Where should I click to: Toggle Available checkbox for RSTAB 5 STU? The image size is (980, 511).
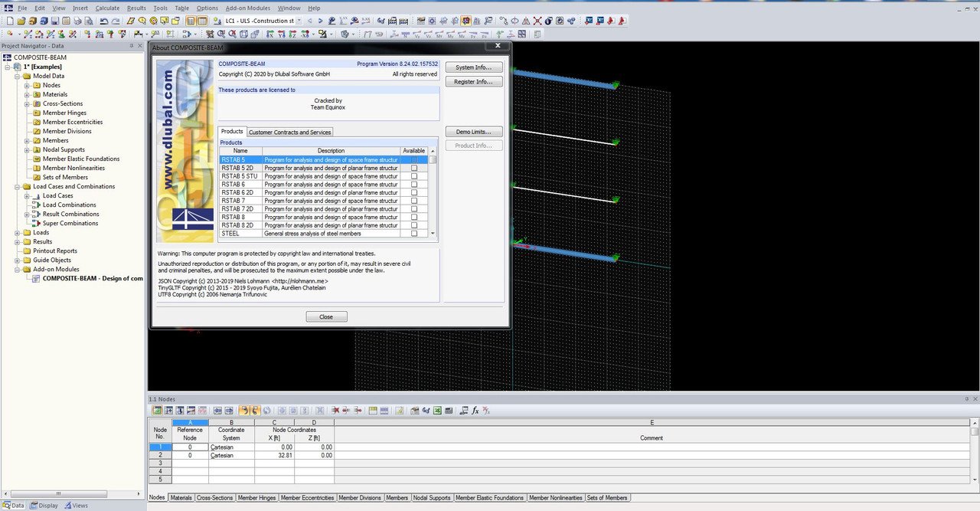coord(414,176)
